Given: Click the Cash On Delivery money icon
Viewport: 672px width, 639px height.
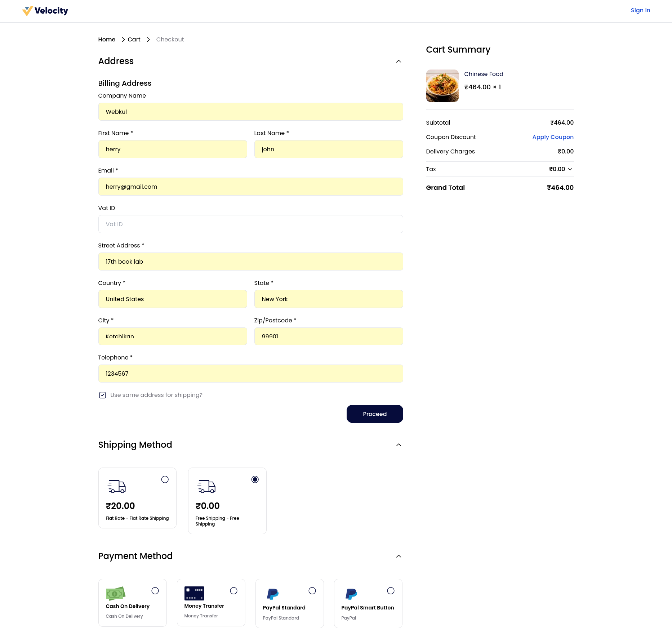Looking at the screenshot, I should pos(115,593).
